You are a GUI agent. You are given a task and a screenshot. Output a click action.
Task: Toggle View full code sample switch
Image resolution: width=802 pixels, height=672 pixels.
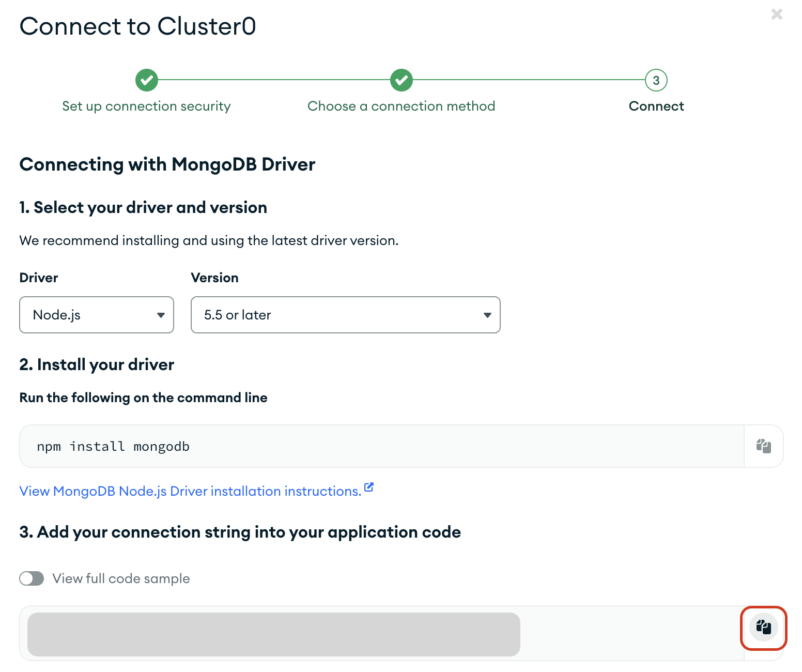tap(32, 578)
